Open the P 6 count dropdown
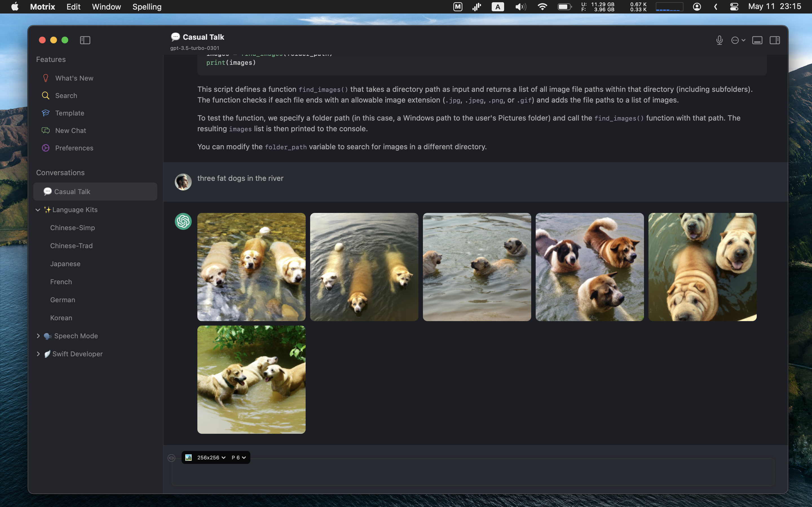Screen dimensions: 812x507 click(x=239, y=458)
